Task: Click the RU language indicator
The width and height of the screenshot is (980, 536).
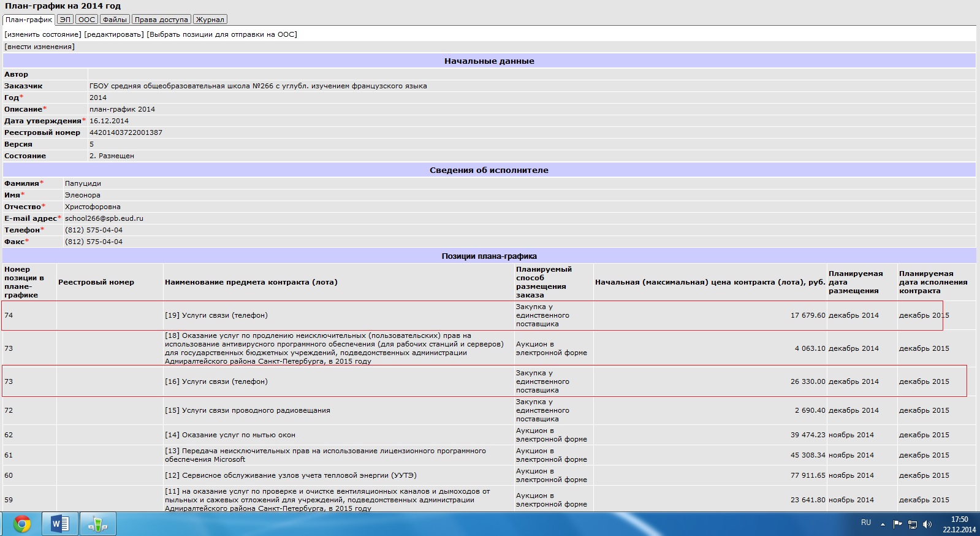Action: [865, 523]
